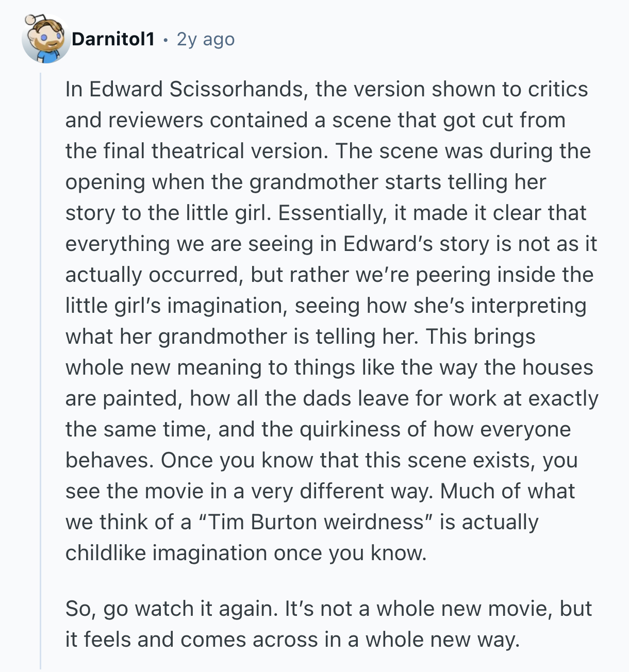Click Darnitol1's Snoo avatar icon
This screenshot has height=672, width=629.
click(46, 40)
